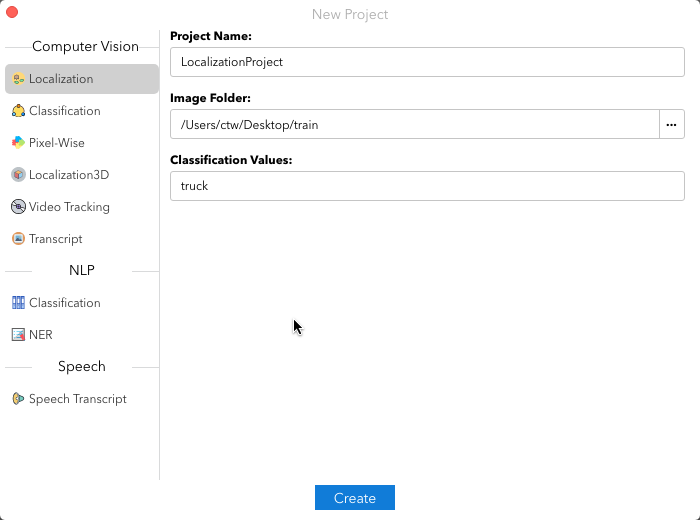
Task: Click the Computer Vision Classification icon
Action: click(x=18, y=111)
